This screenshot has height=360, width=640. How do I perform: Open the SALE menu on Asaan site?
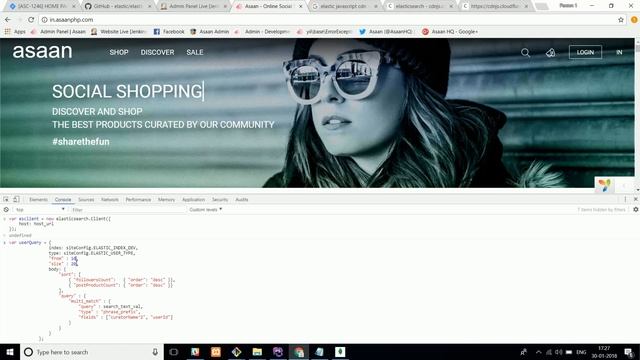(x=195, y=52)
